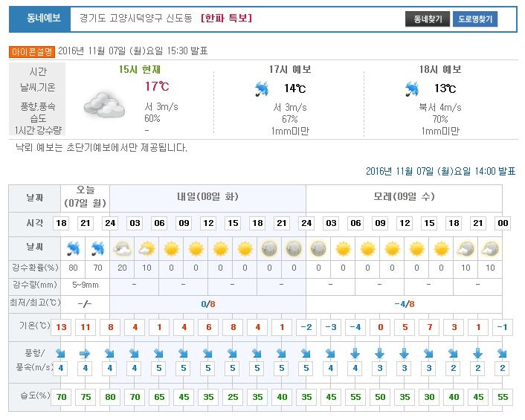Click the 도로명찾기 button

tap(474, 19)
